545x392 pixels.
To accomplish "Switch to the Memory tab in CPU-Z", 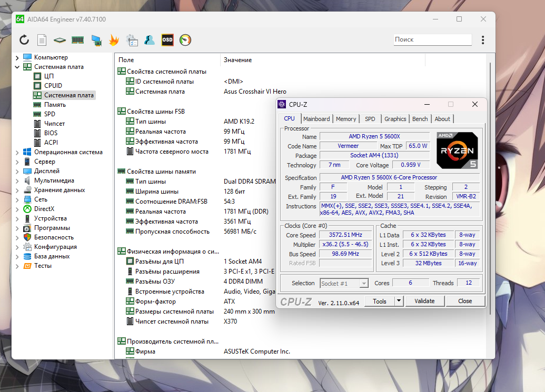I will (x=346, y=119).
